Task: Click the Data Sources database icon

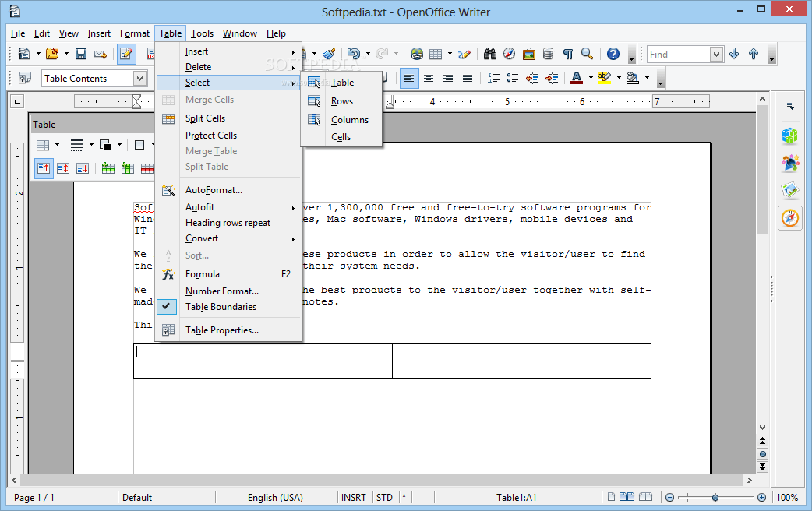Action: pos(549,54)
